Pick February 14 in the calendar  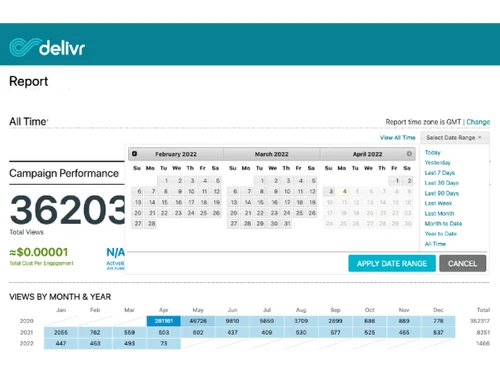(151, 202)
